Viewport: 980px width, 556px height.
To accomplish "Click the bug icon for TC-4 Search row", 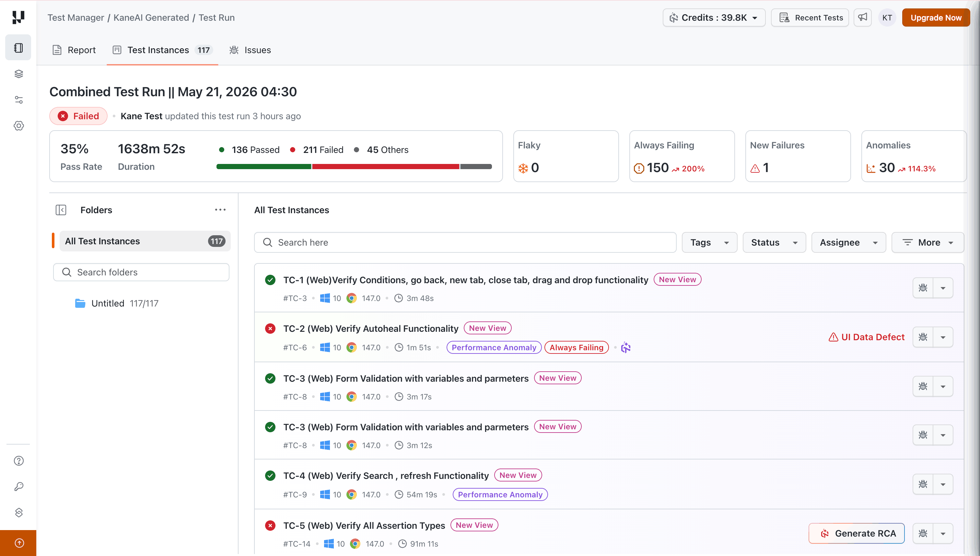I will (x=923, y=484).
